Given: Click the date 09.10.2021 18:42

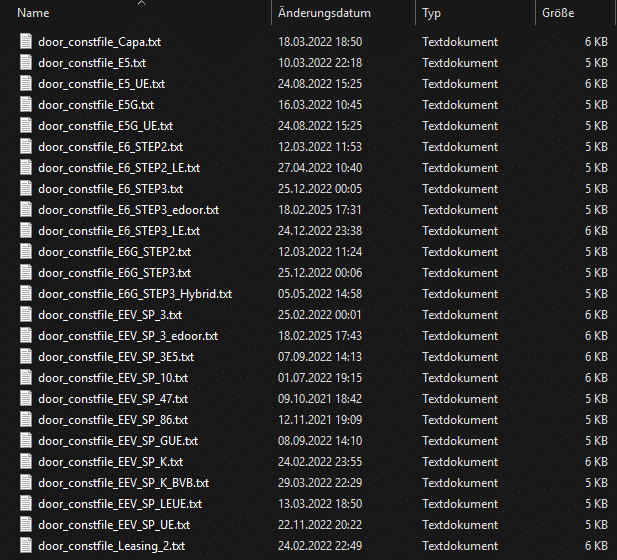Looking at the screenshot, I should (x=319, y=399).
